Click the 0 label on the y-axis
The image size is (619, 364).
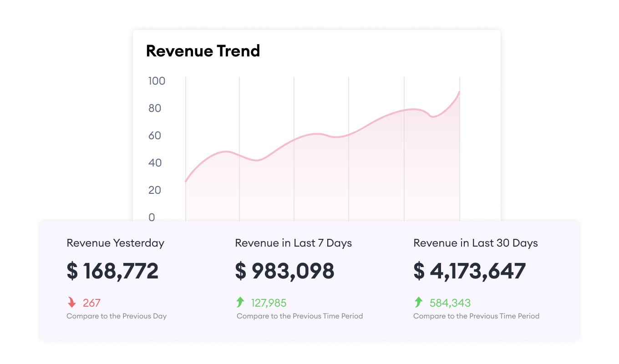[x=152, y=217]
